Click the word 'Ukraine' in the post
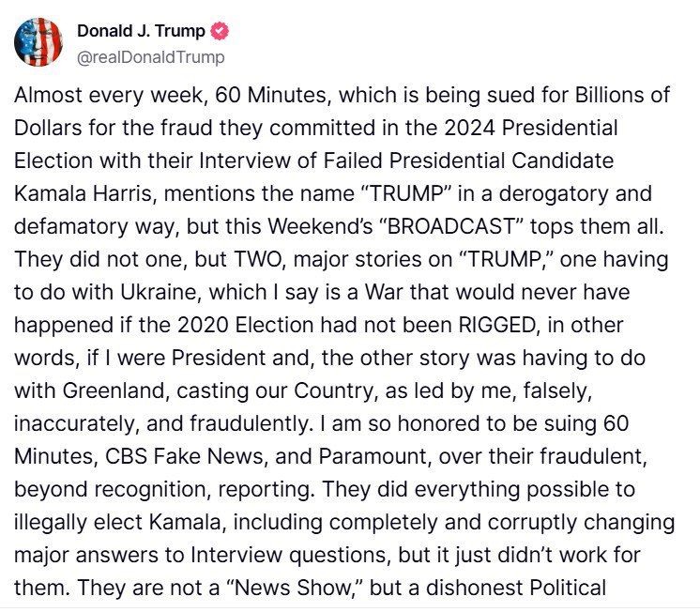700x612 pixels. click(161, 293)
